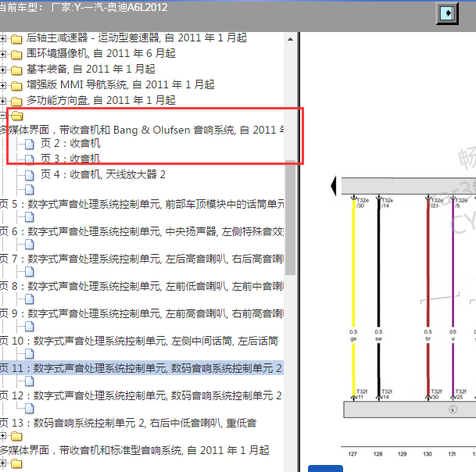The height and width of the screenshot is (472, 476).
Task: Click connector label T32f/11 on the yellow wire
Action: coord(362,394)
